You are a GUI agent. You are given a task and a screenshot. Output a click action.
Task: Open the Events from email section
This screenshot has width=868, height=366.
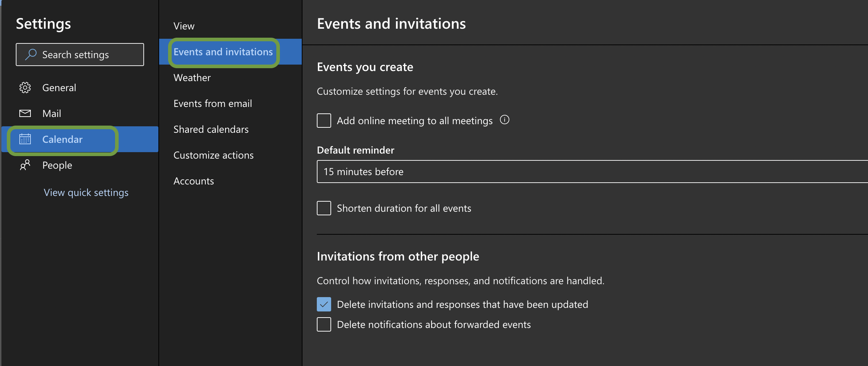point(213,103)
